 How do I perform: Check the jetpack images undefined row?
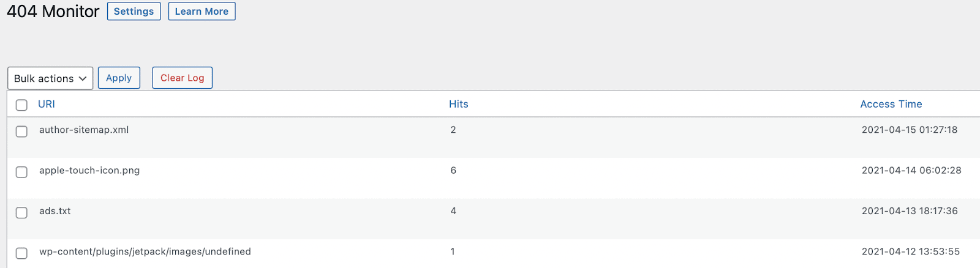coord(21,253)
